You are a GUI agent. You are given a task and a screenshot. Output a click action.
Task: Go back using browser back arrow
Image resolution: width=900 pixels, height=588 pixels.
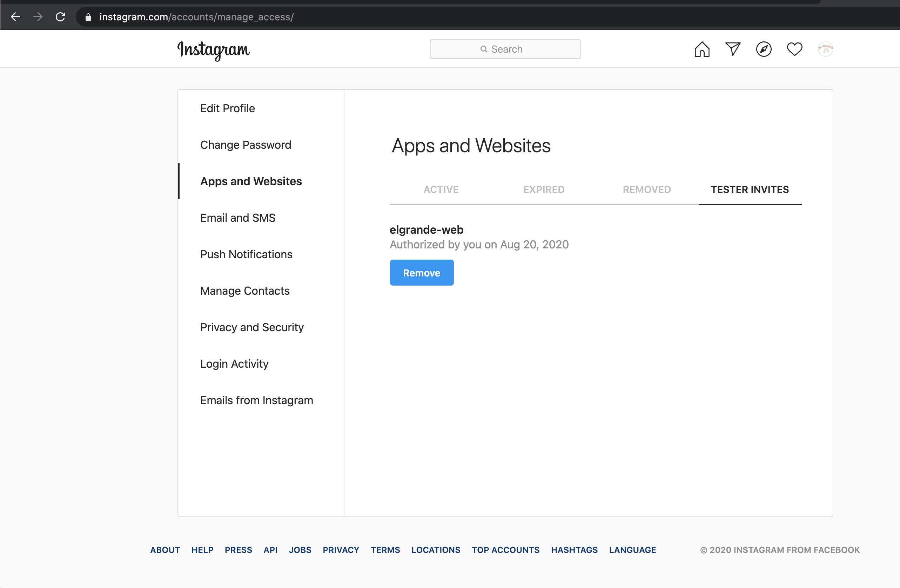tap(15, 16)
